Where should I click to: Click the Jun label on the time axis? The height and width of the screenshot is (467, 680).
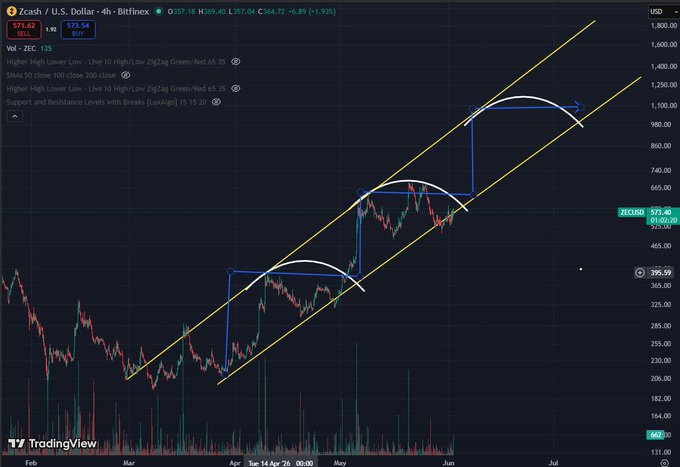449,463
